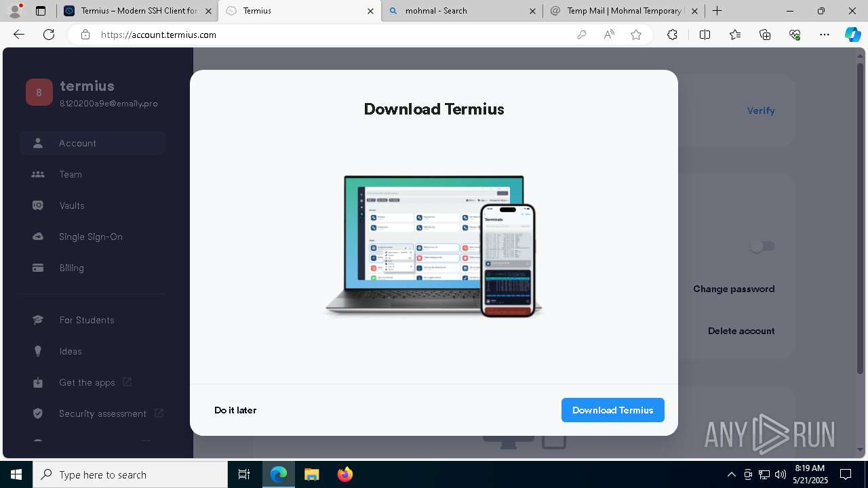Open the Windows Start menu
Image resolution: width=868 pixels, height=488 pixels.
(16, 474)
